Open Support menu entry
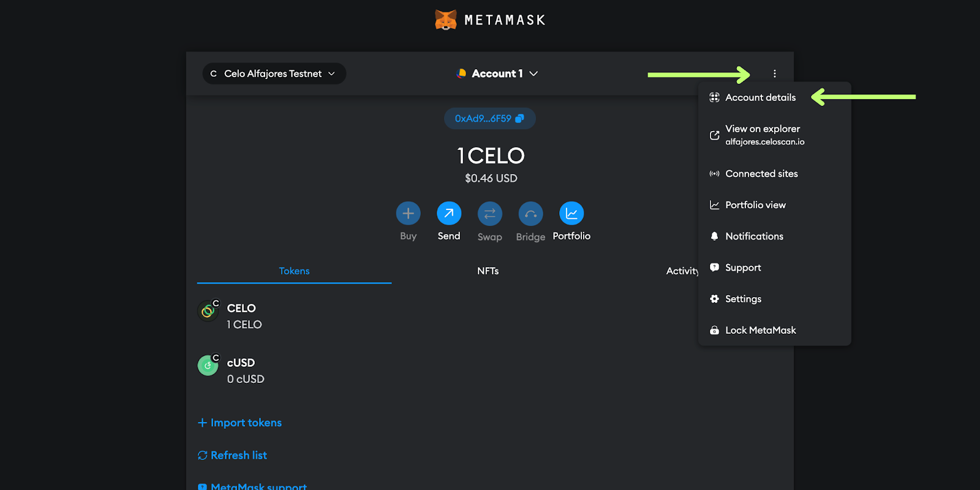The image size is (980, 490). 775,268
